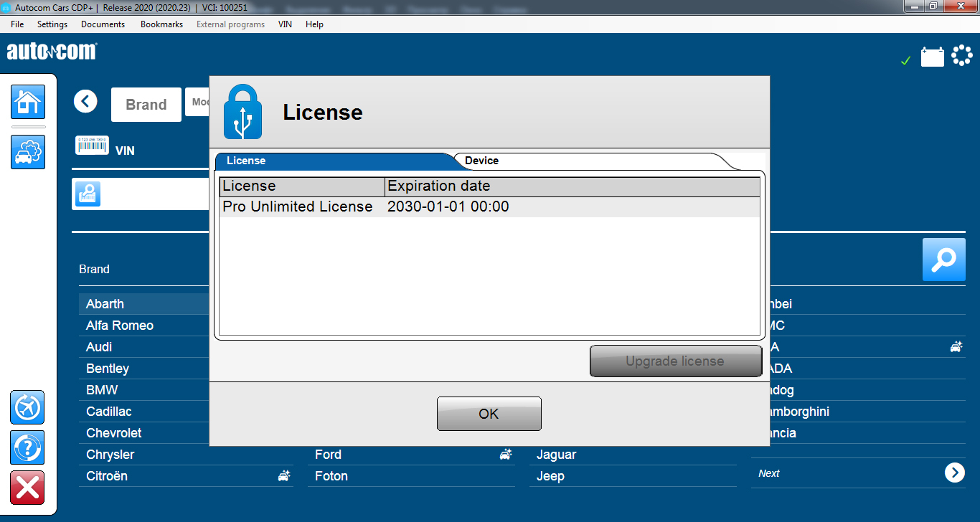980x522 pixels.
Task: Go back with the circular left arrow
Action: pyautogui.click(x=85, y=101)
